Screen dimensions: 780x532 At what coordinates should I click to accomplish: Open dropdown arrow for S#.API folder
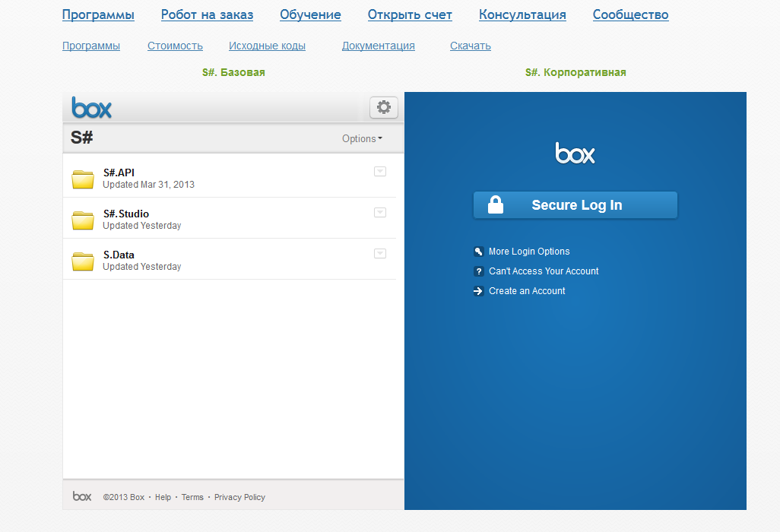point(380,172)
